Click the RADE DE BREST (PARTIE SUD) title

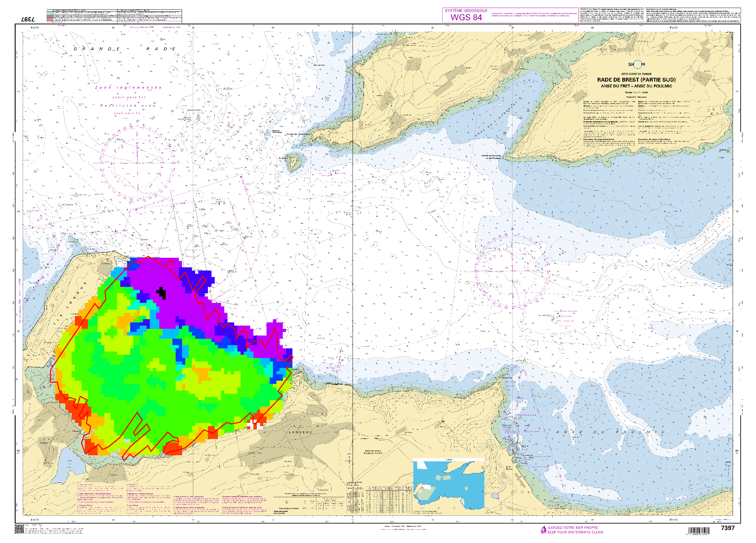pyautogui.click(x=636, y=80)
